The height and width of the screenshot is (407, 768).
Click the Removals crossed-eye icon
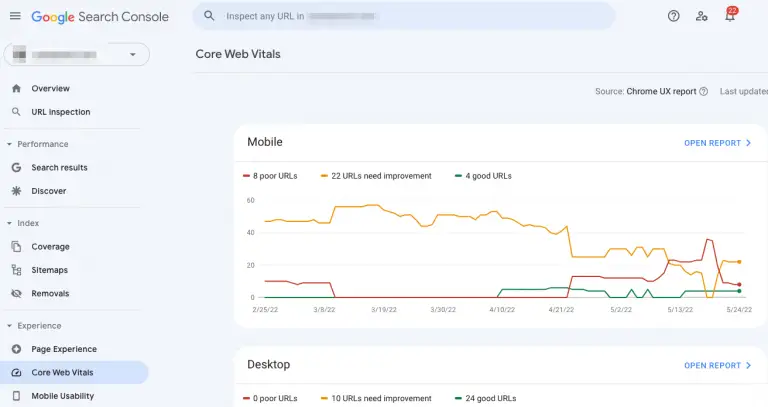(x=16, y=293)
